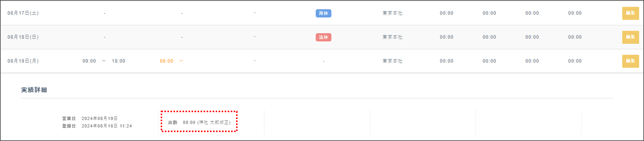Screen dimensions: 644x141
Task: Click 東京本社 in the 08月19日 row
Action: [392, 61]
